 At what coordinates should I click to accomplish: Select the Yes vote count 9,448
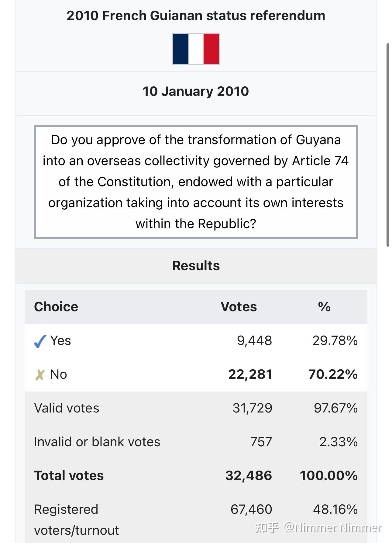pos(255,341)
